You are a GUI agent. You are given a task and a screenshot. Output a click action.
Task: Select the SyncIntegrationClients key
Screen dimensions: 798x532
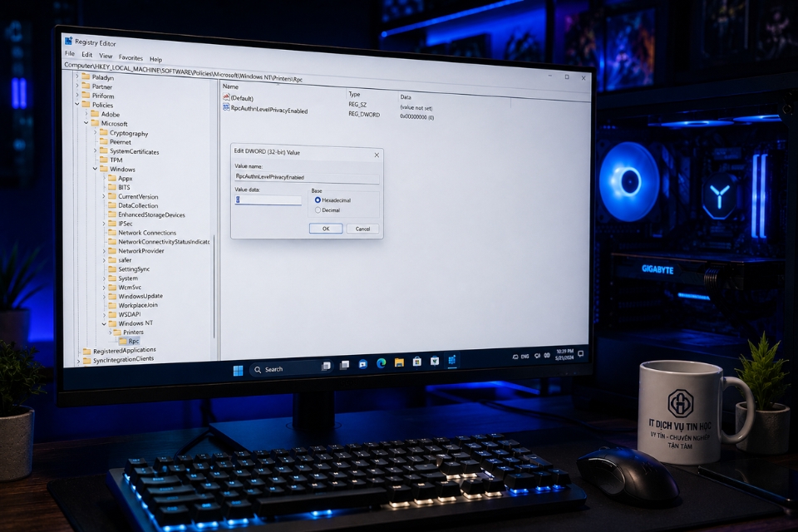123,359
